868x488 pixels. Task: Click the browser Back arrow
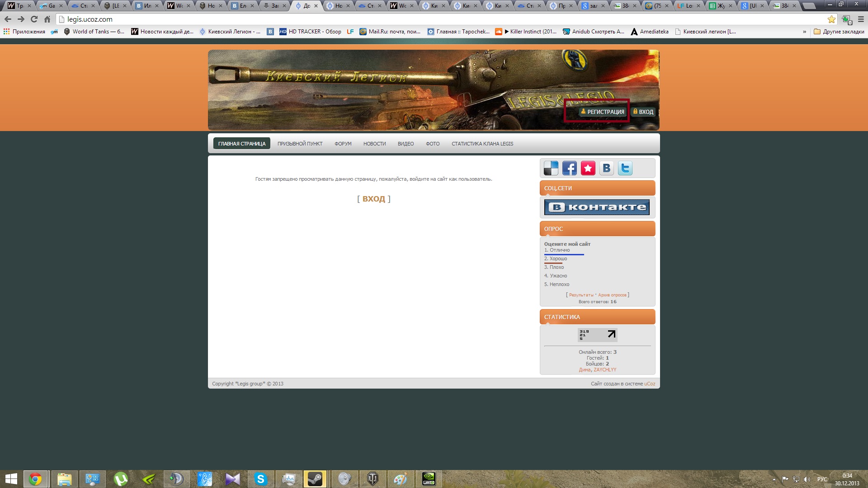(8, 19)
